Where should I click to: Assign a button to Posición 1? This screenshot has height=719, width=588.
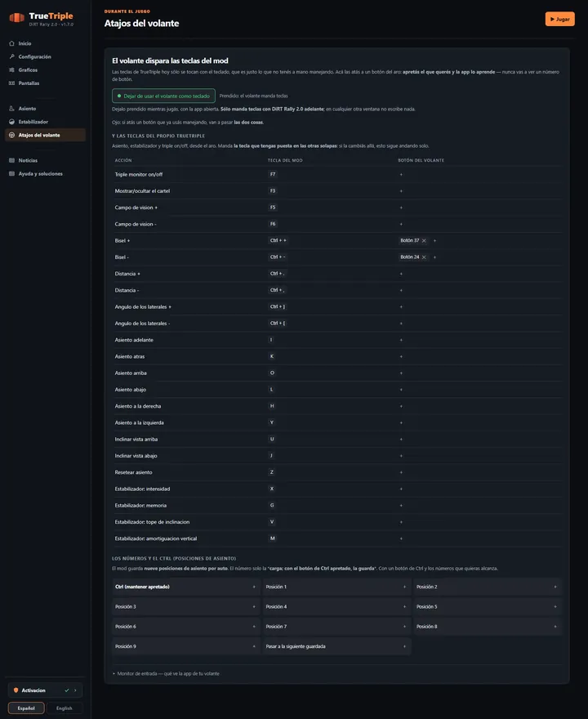click(404, 587)
